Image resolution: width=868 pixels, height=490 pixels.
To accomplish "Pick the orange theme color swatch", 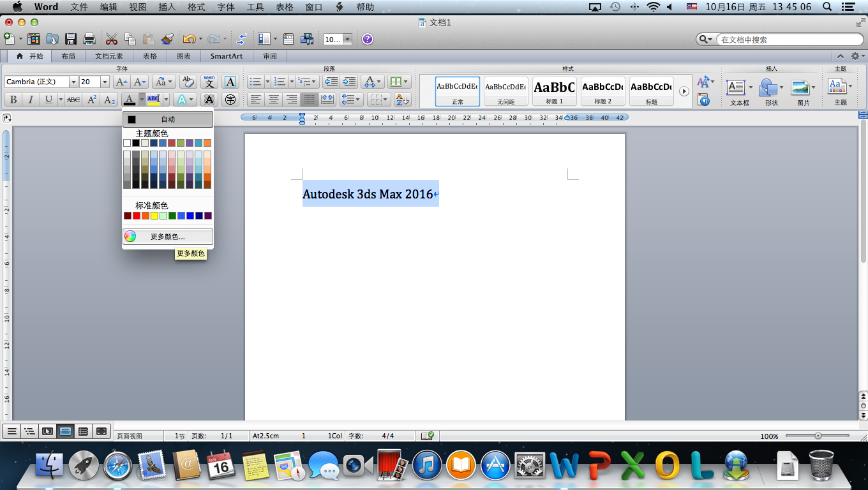I will (x=207, y=143).
